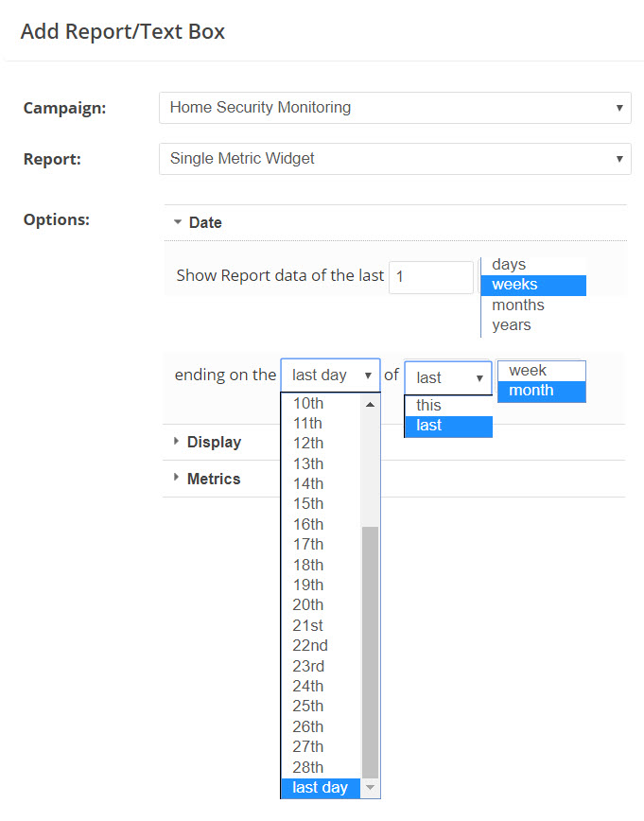The image size is (644, 821).
Task: Select 'last day' option in the list
Action: point(321,788)
